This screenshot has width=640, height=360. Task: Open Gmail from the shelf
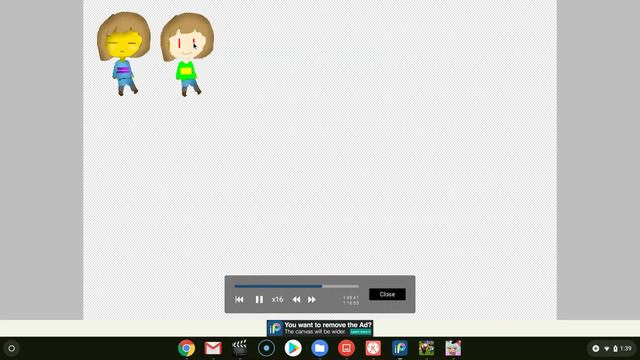(x=213, y=348)
